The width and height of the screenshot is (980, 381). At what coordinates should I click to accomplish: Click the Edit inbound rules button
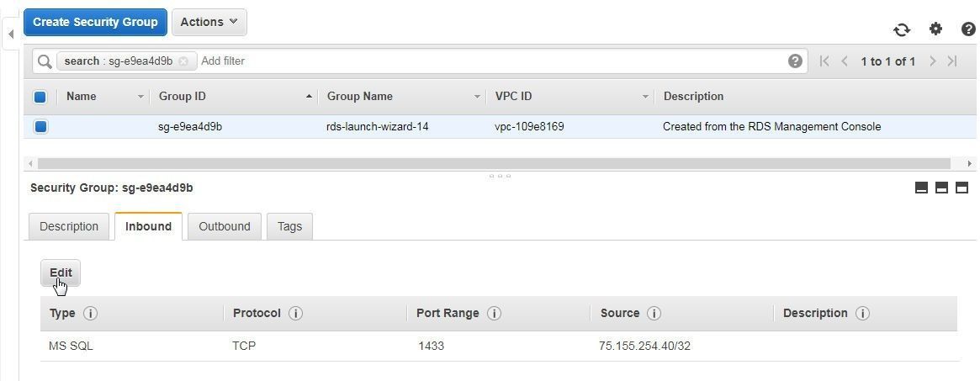(61, 273)
